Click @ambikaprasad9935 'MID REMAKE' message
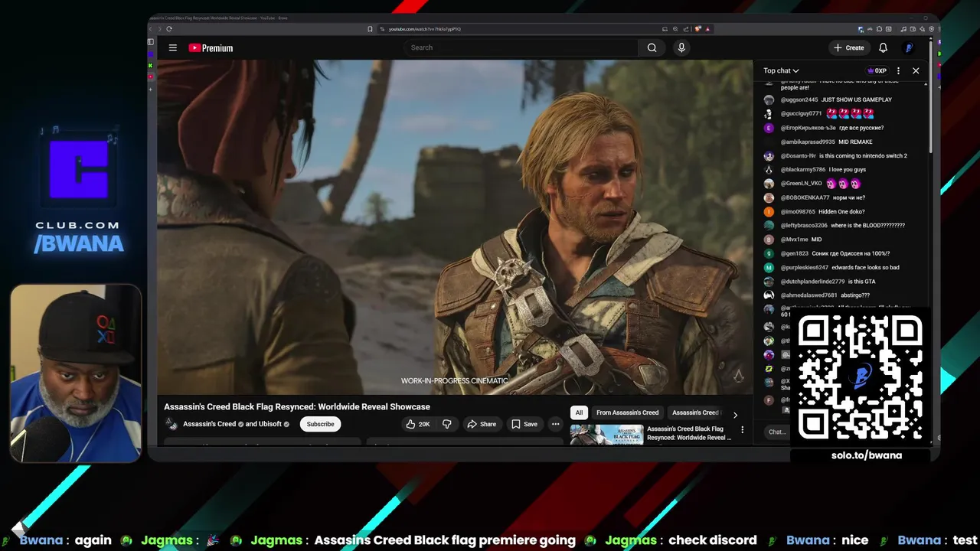The width and height of the screenshot is (980, 551). [855, 142]
